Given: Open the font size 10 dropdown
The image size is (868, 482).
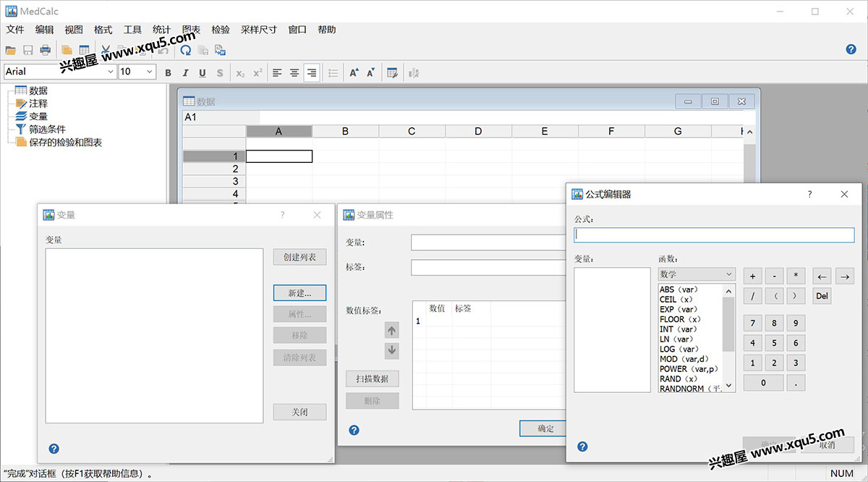Looking at the screenshot, I should click(x=150, y=72).
